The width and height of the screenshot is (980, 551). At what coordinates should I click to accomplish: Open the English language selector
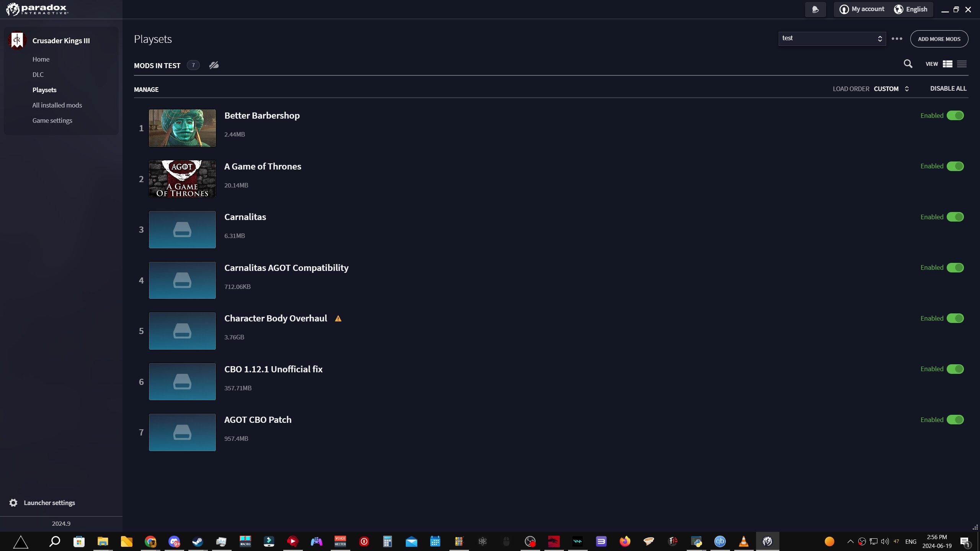[x=911, y=9]
